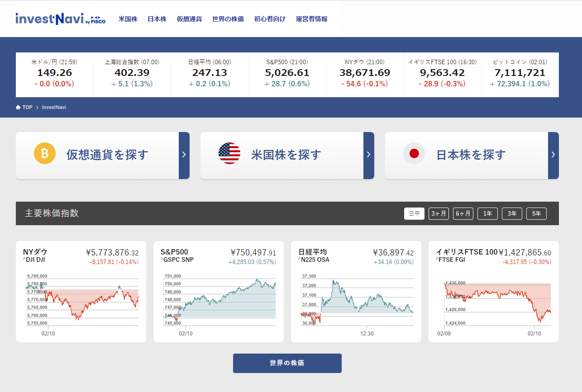Viewport: 582px width, 392px height.
Task: Click the ^FTSE FGI symbol text
Action: (450, 260)
